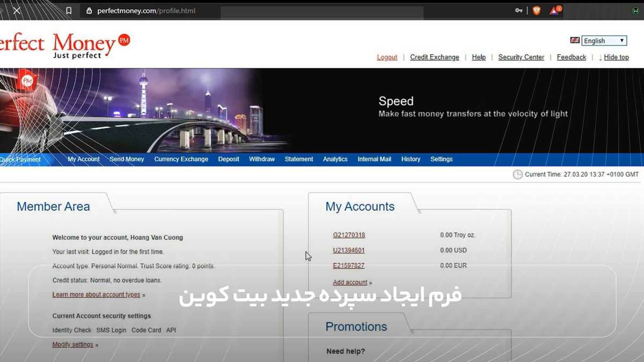This screenshot has height=362, width=644.
Task: Click the clock icon beside Current Time
Action: (x=517, y=174)
